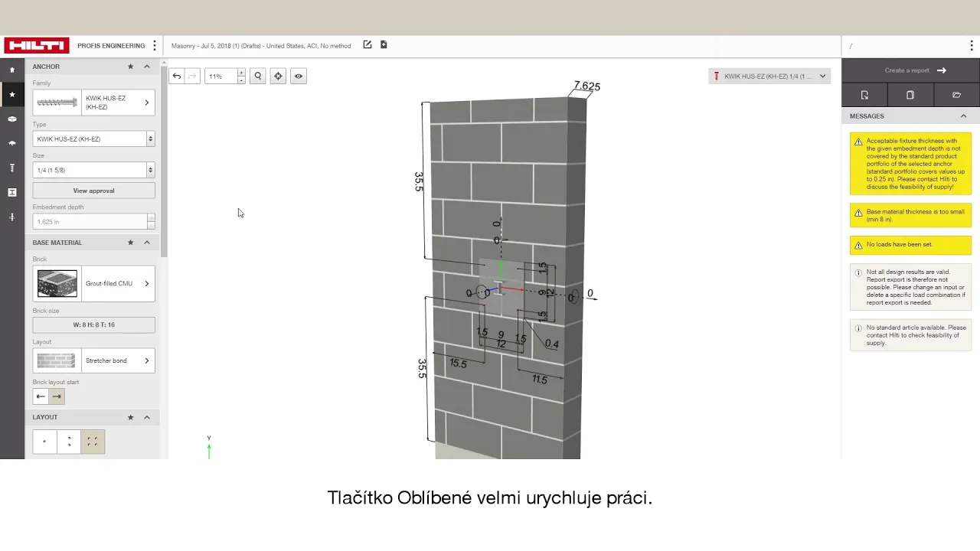This screenshot has height=551, width=980.
Task: Redo the last undone action
Action: pyautogui.click(x=192, y=77)
